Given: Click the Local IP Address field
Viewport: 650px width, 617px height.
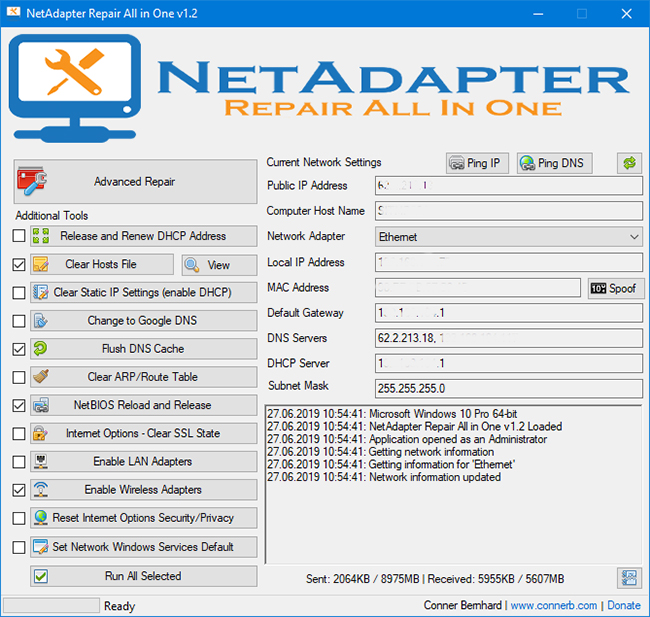Looking at the screenshot, I should tap(509, 262).
